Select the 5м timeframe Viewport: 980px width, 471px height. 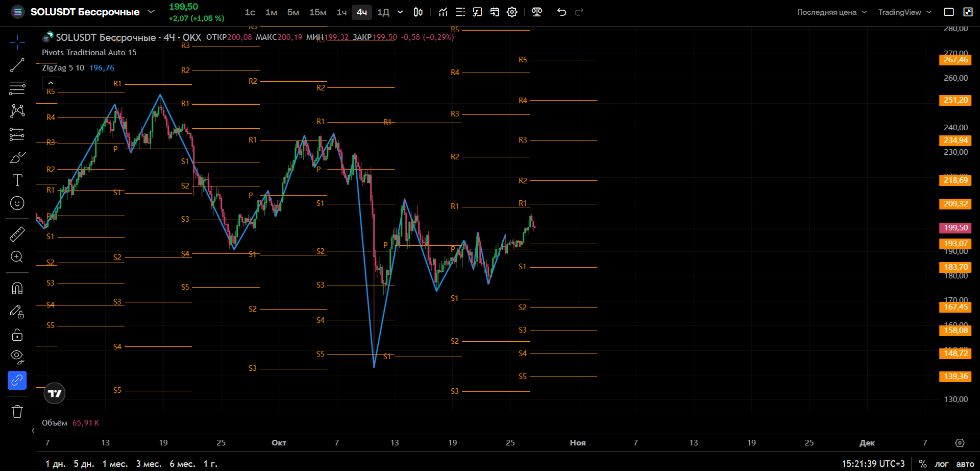click(293, 12)
